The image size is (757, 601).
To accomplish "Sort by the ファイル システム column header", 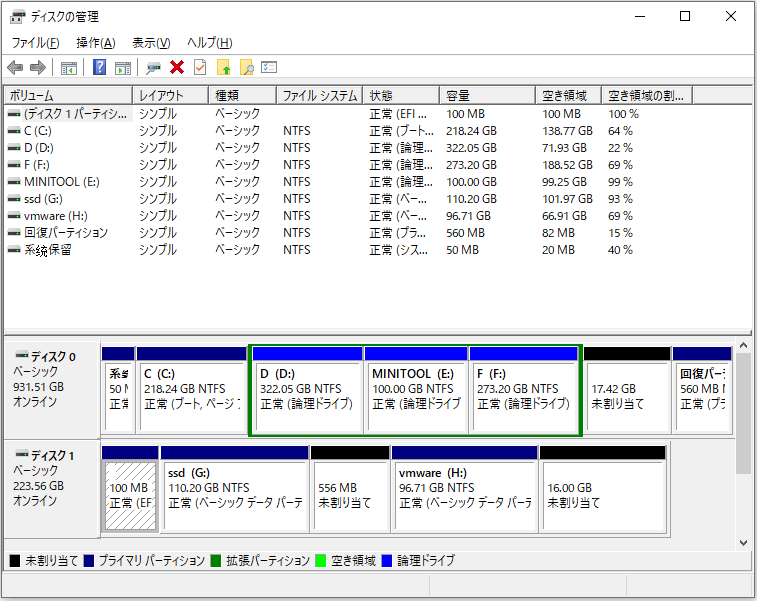I will (x=319, y=96).
